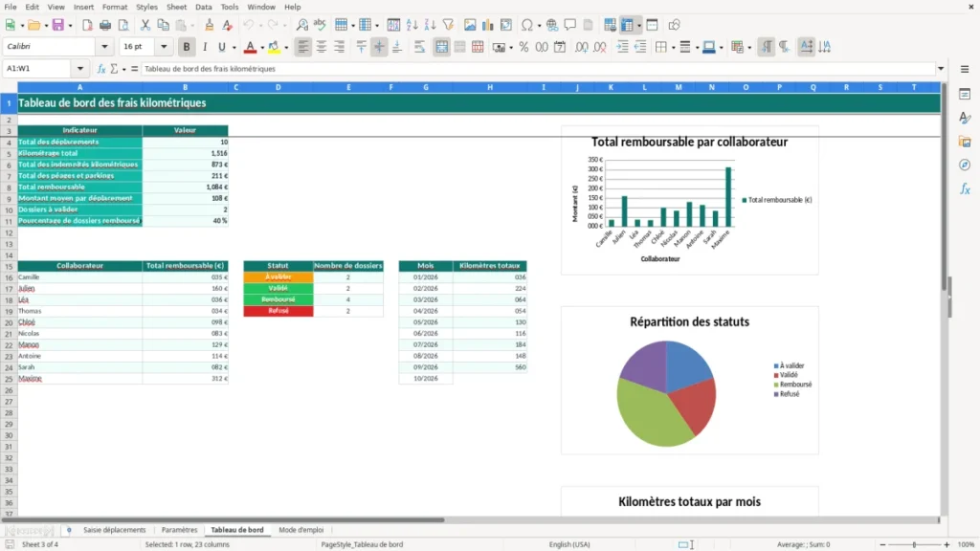The height and width of the screenshot is (551, 980).
Task: Toggle Bold formatting
Action: tap(187, 47)
